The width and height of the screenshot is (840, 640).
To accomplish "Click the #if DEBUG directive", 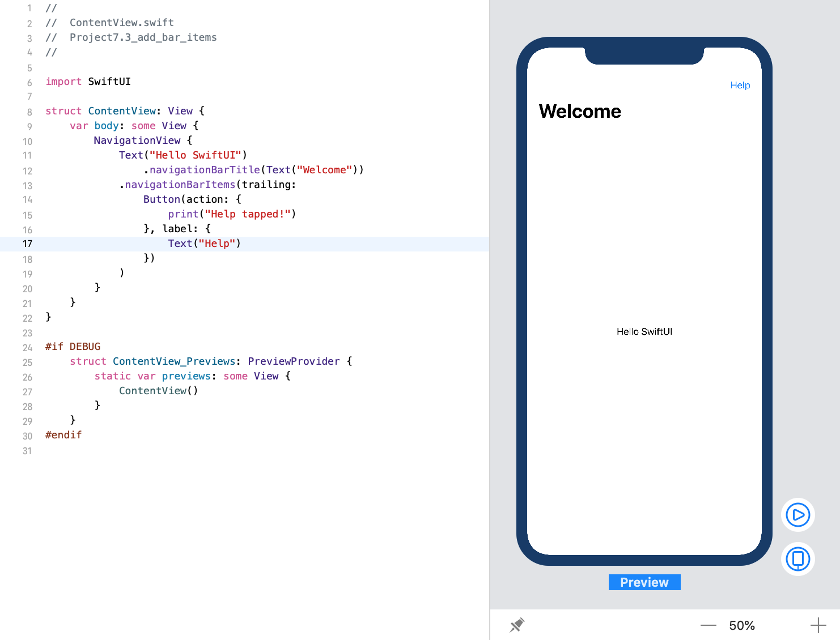I will click(73, 347).
